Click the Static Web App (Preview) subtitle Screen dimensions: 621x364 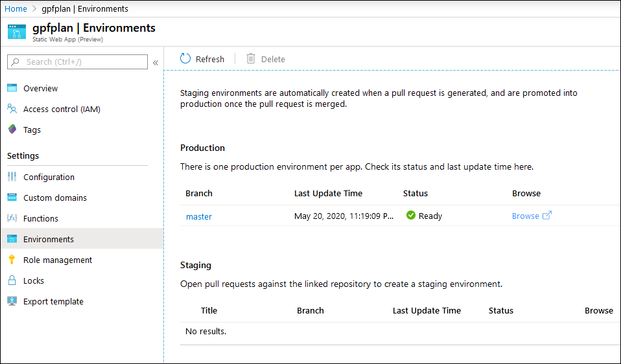[67, 39]
